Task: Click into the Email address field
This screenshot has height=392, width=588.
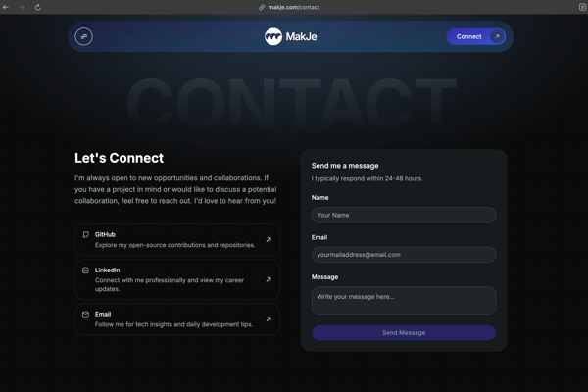Action: [404, 255]
